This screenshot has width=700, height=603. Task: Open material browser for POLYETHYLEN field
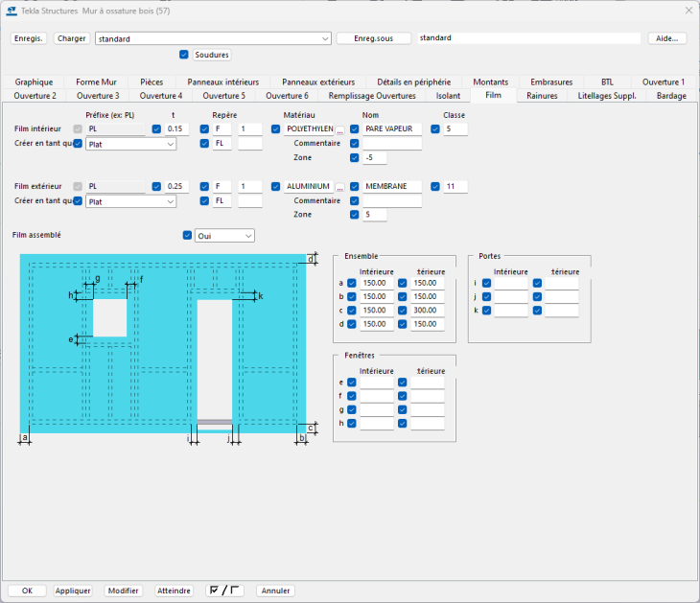click(x=338, y=129)
